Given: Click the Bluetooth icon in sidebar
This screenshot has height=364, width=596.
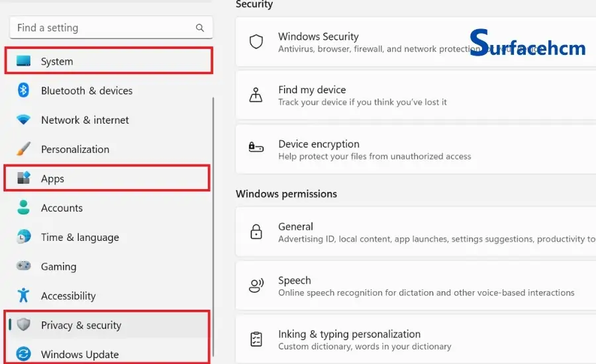Looking at the screenshot, I should coord(24,91).
